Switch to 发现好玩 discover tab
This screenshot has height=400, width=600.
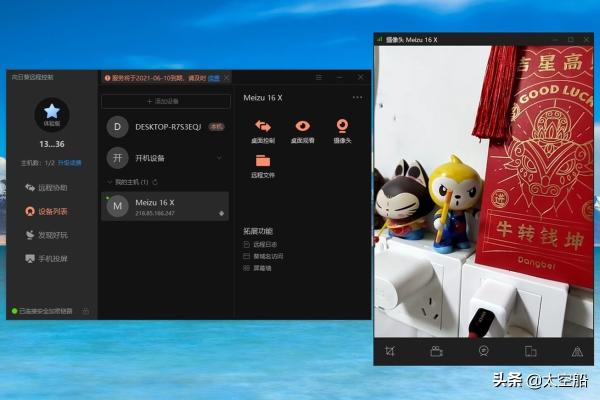(x=46, y=235)
